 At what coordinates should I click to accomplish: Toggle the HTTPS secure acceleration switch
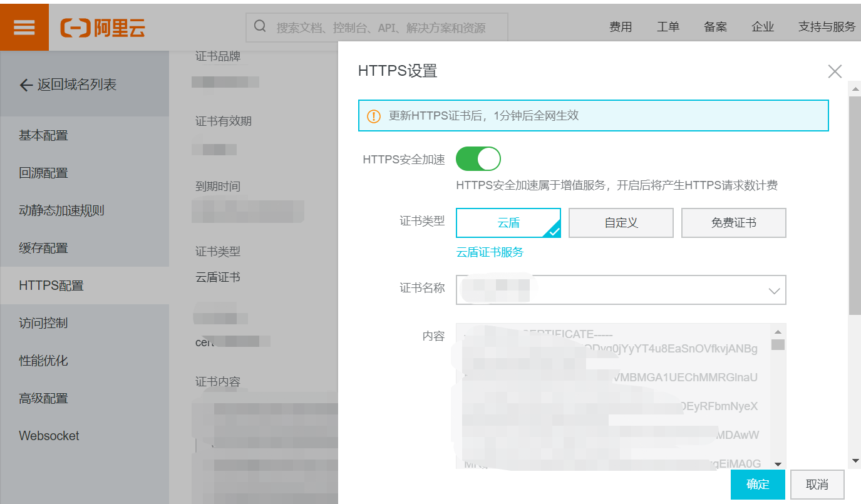(x=478, y=159)
